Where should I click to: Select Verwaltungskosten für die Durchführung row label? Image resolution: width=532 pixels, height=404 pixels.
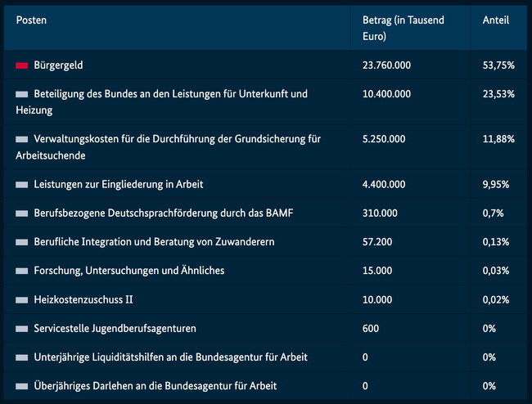177,139
